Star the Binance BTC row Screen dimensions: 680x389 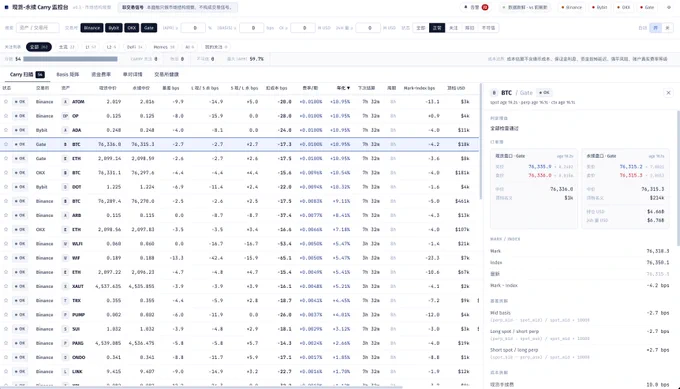point(6,201)
